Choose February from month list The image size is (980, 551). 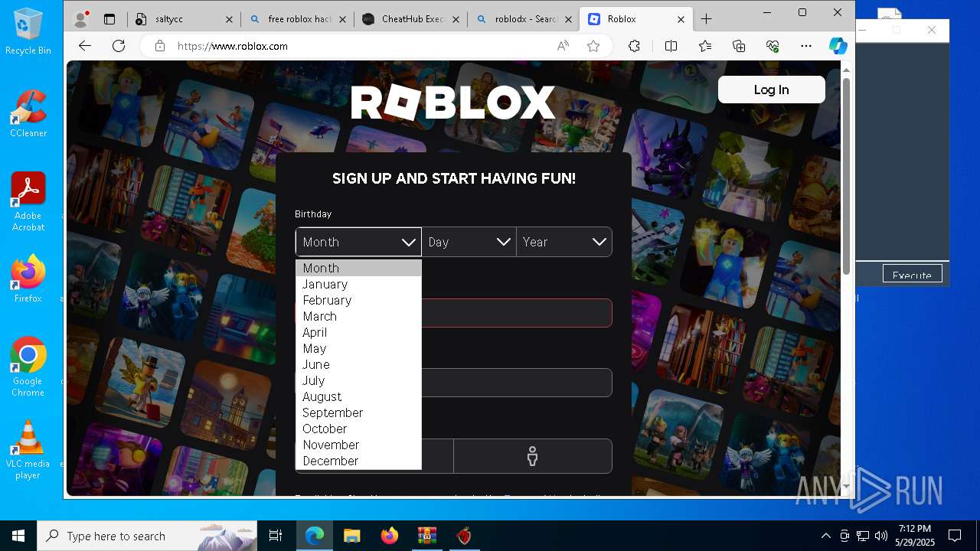(358, 300)
